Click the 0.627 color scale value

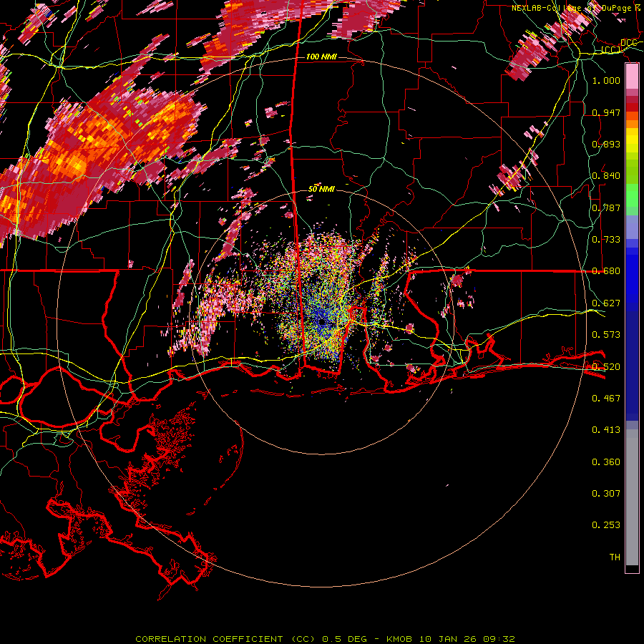606,303
